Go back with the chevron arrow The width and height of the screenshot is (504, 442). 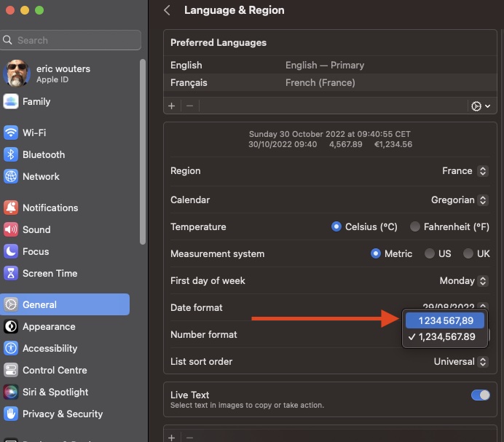tap(167, 10)
